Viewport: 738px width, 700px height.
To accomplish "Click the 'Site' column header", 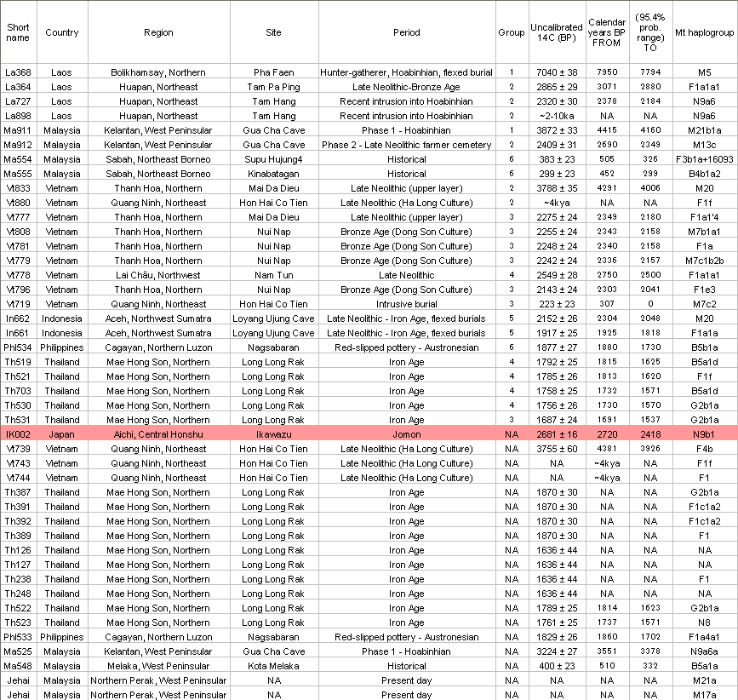I will pos(274,32).
